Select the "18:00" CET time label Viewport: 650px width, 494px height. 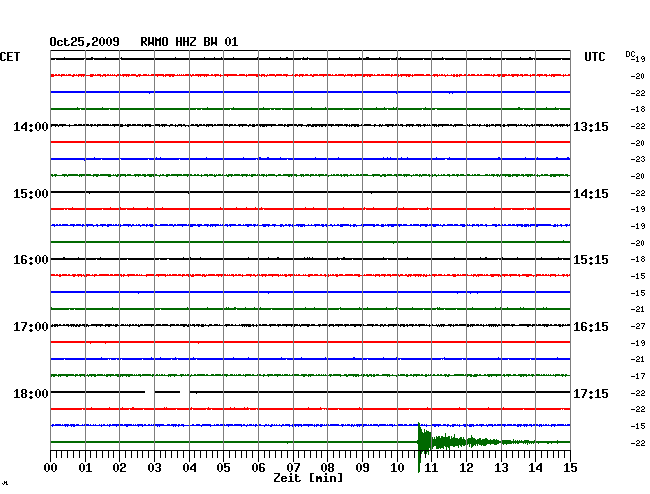click(x=31, y=393)
